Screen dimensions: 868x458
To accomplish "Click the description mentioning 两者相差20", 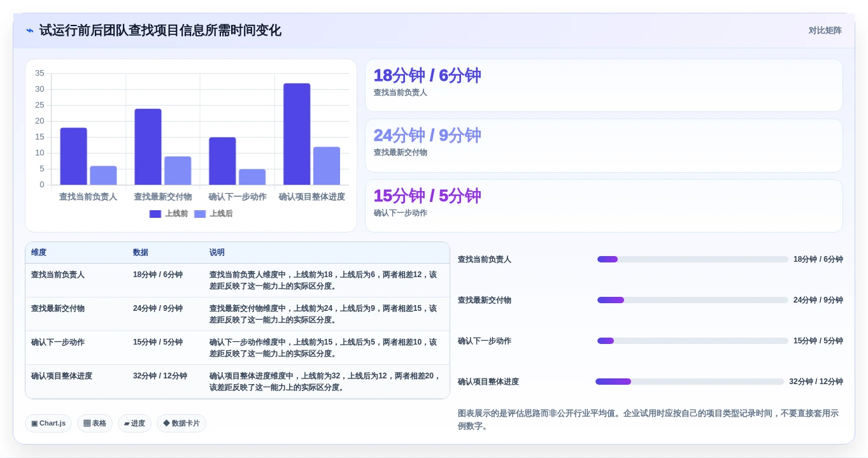I will click(325, 382).
